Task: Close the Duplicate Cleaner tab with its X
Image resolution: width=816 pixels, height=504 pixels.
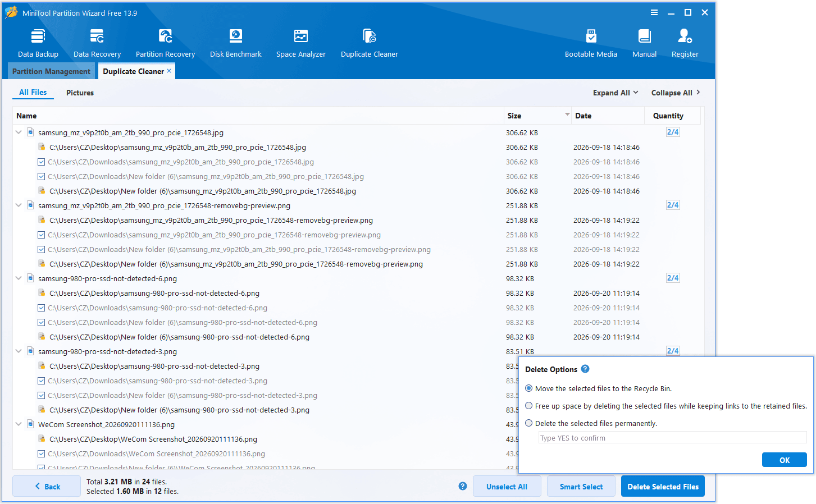Action: click(x=169, y=71)
